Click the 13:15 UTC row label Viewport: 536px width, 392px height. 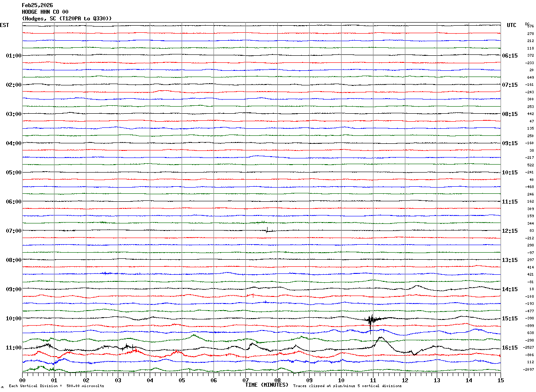[509, 260]
